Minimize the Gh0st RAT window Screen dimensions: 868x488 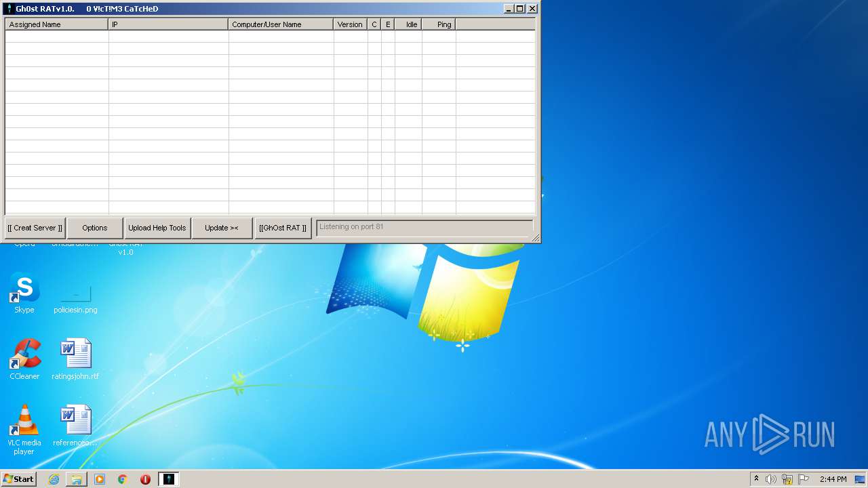point(509,9)
